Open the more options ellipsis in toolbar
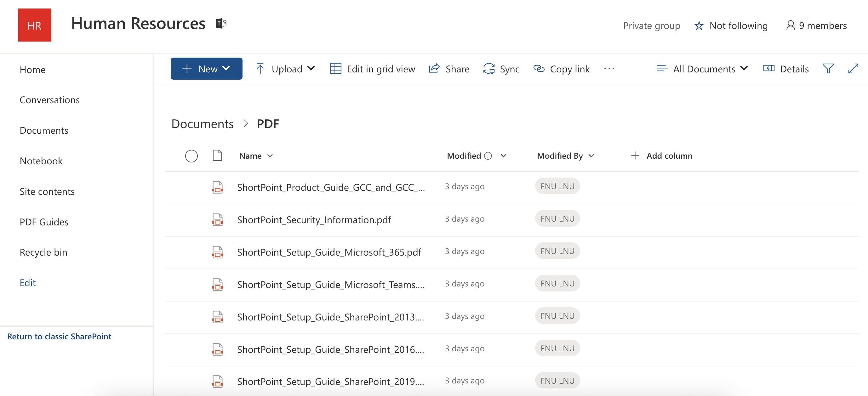The image size is (868, 396). (609, 69)
